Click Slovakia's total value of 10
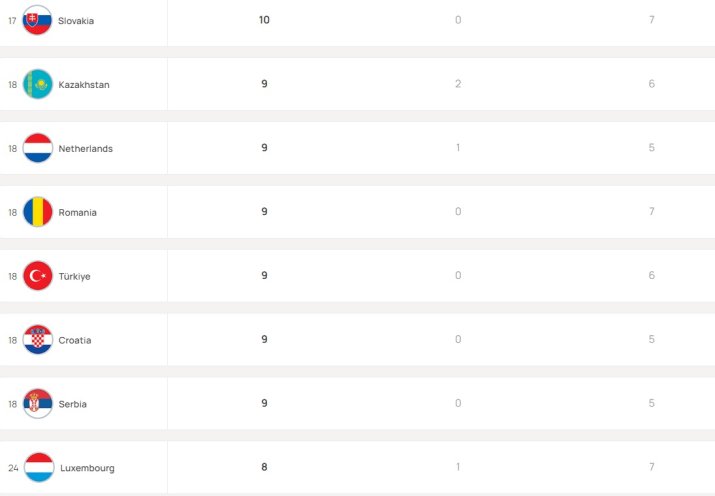Screen dimensions: 715x496 point(264,20)
